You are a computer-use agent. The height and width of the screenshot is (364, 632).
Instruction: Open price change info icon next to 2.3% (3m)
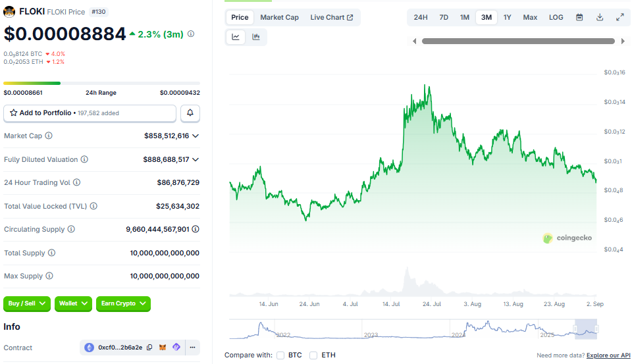click(x=191, y=34)
